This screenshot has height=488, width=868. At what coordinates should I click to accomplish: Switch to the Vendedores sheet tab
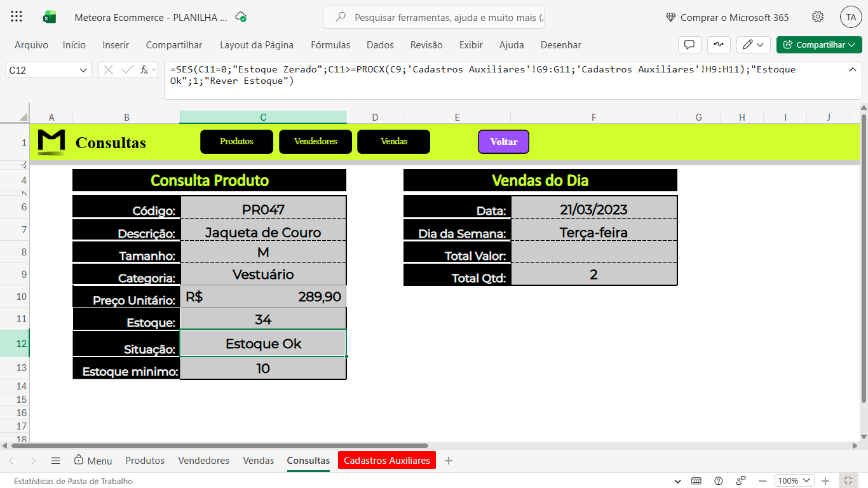point(203,461)
